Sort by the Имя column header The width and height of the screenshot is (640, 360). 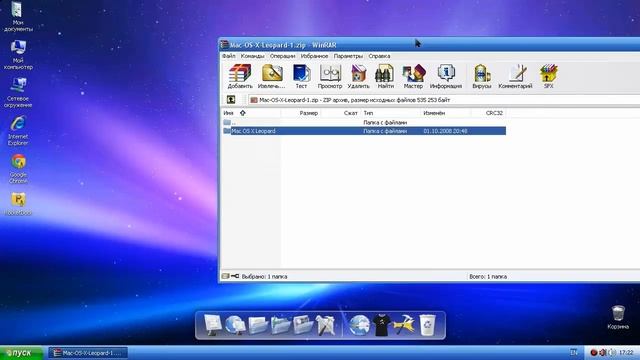(251, 113)
